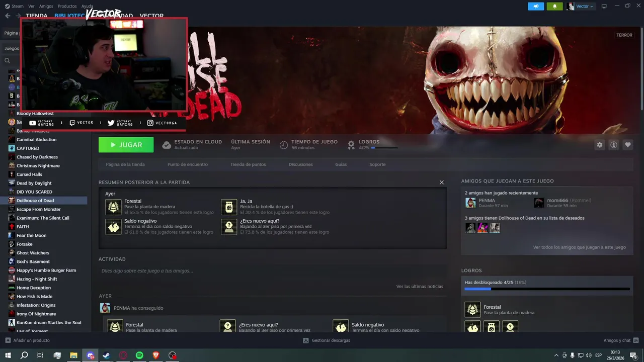
Task: Open the game info icon
Action: pyautogui.click(x=613, y=145)
